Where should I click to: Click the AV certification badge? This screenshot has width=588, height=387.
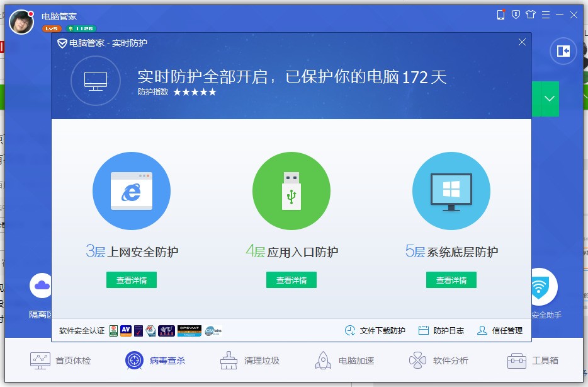click(x=126, y=331)
